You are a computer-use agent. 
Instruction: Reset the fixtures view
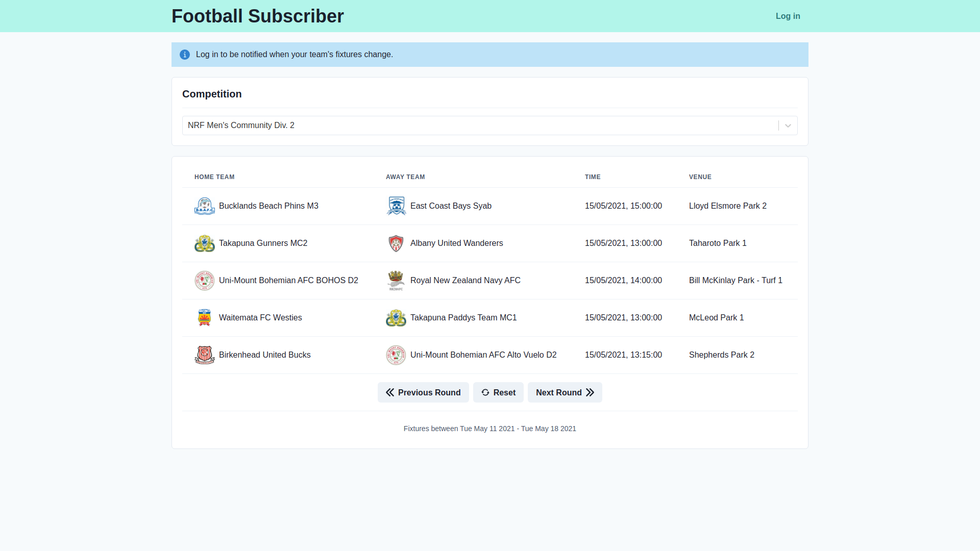pos(498,392)
